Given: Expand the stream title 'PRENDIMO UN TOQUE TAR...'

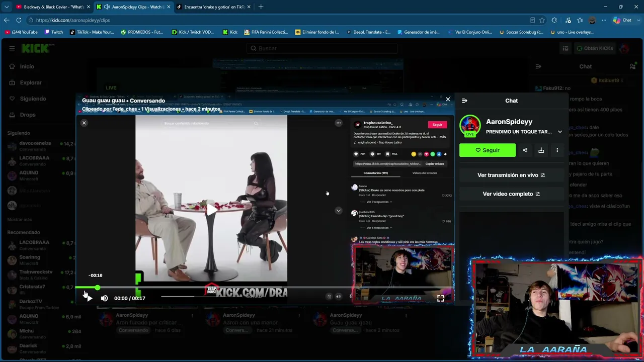Looking at the screenshot, I should [560, 132].
